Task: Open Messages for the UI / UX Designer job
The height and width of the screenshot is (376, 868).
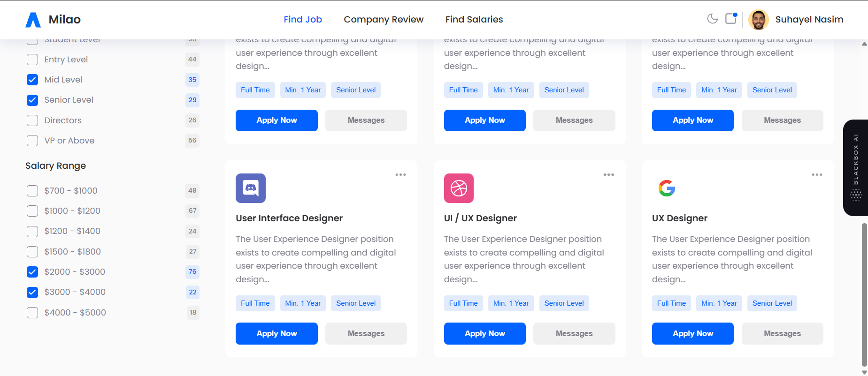Action: pos(574,333)
